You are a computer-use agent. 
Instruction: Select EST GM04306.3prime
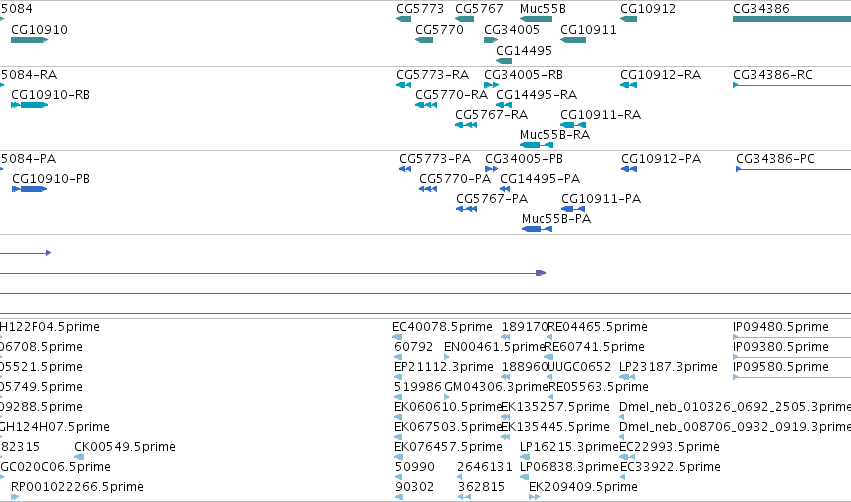(497, 387)
